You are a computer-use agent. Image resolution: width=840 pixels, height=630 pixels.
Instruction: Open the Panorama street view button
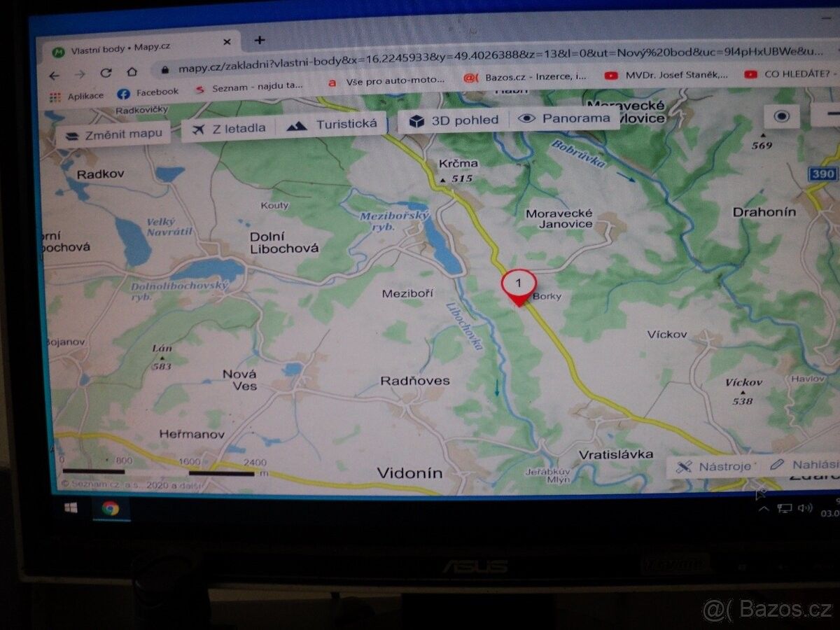(x=564, y=118)
